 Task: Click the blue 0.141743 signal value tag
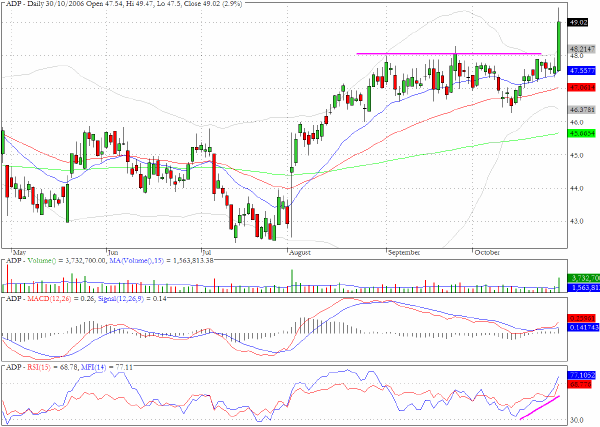pyautogui.click(x=583, y=328)
